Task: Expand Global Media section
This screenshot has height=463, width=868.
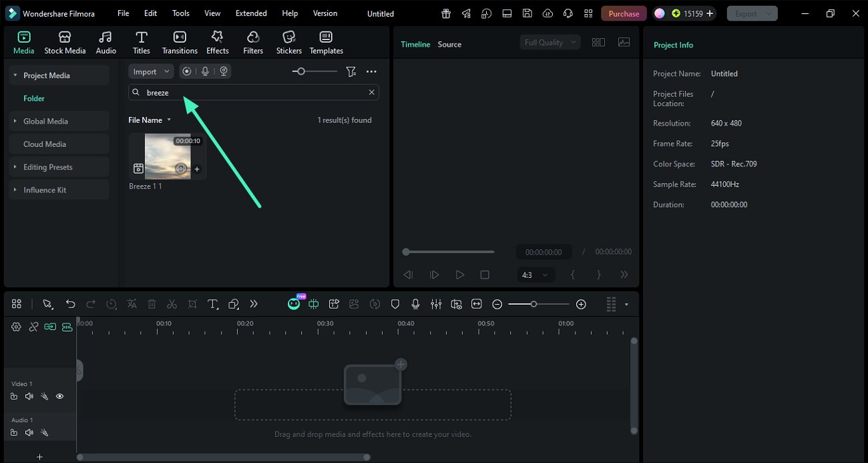Action: [x=15, y=121]
